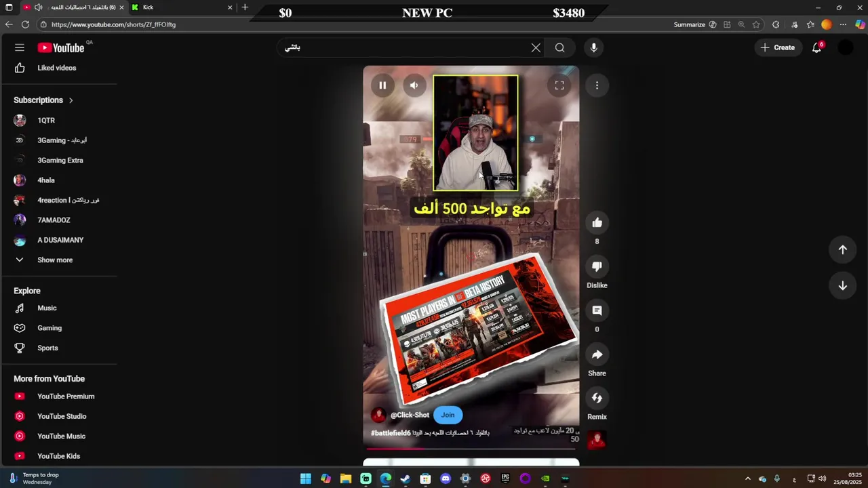Open the @Click-Shot channel link
Viewport: 868px width, 488px height.
410,415
